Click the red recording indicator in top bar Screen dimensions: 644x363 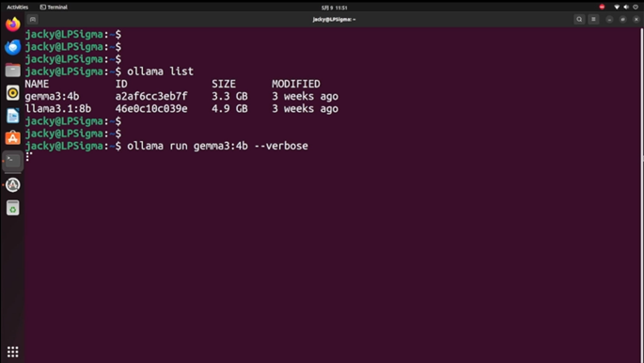pyautogui.click(x=602, y=7)
